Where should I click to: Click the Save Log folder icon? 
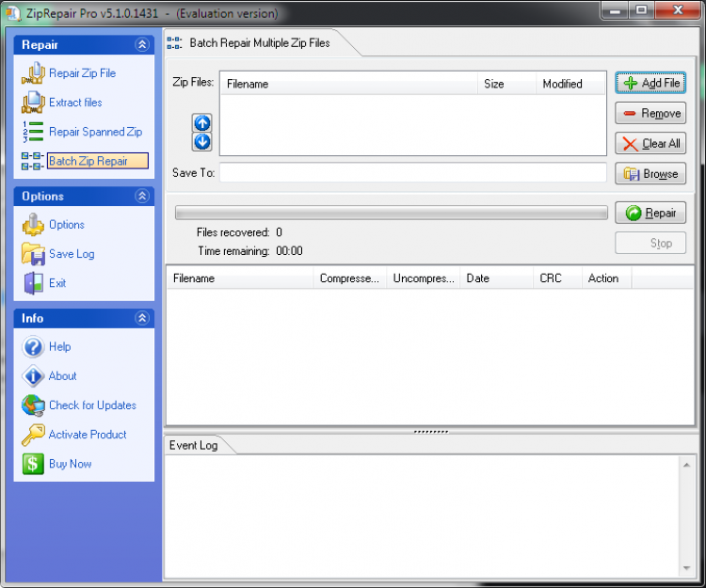coord(33,254)
